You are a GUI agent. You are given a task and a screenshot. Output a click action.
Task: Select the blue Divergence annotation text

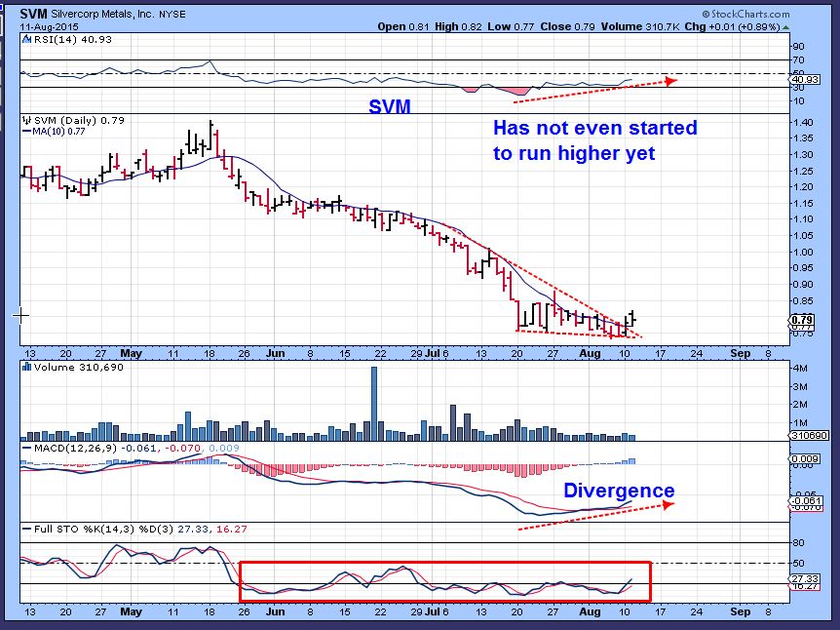[x=619, y=491]
